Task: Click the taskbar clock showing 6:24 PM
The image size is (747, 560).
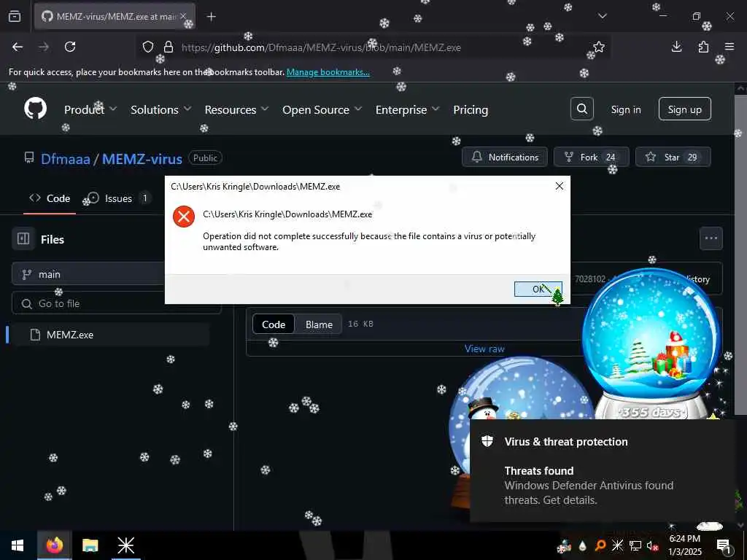Action: (x=685, y=545)
